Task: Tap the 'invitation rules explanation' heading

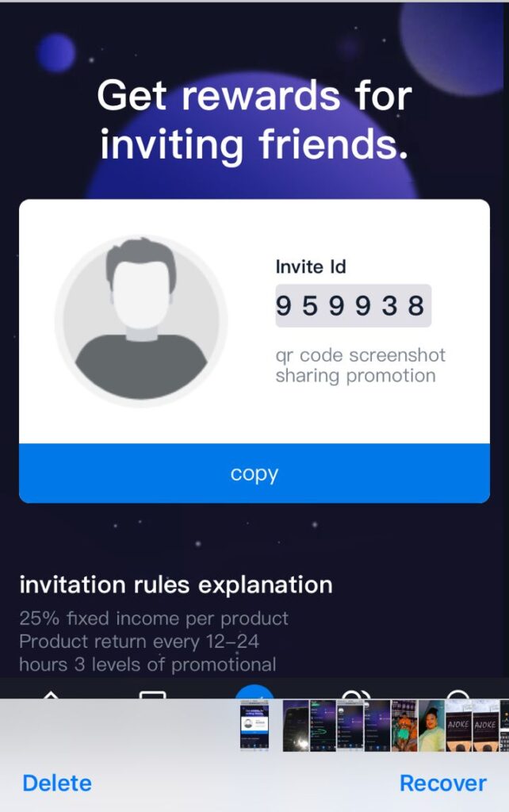Action: pyautogui.click(x=176, y=585)
